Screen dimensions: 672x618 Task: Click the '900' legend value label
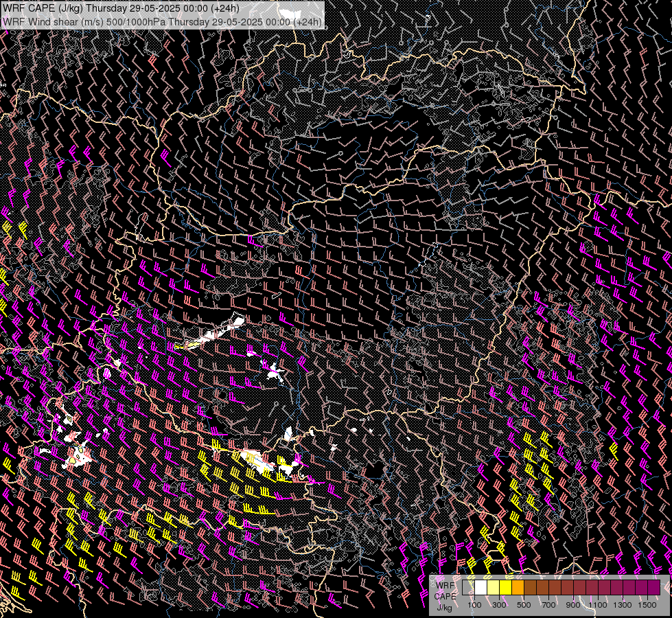(573, 605)
